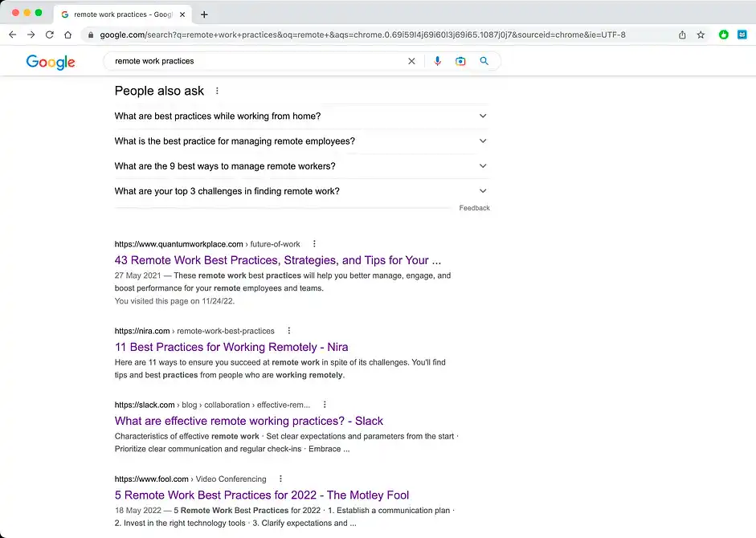Click the quantumworkplace.com URL breadcrumb
The height and width of the screenshot is (538, 756).
[x=207, y=244]
